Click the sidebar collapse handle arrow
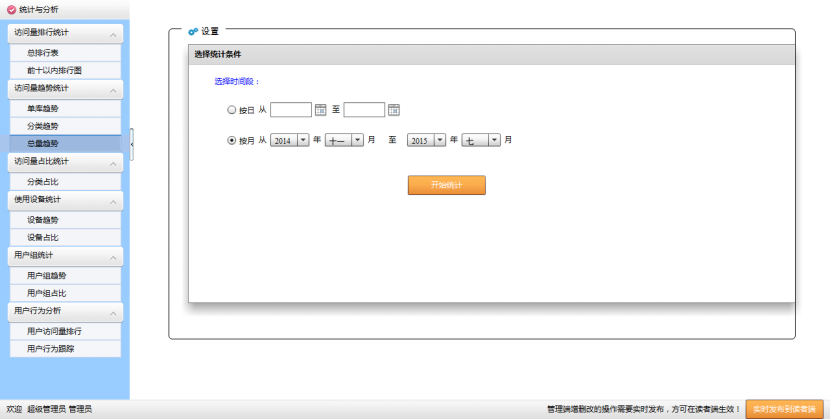This screenshot has height=419, width=831. click(x=131, y=144)
